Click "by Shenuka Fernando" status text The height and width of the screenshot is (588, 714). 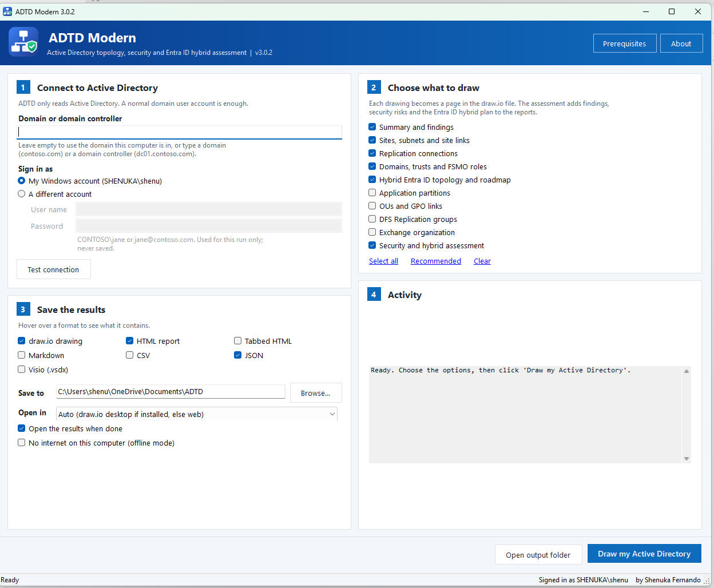[x=668, y=580]
